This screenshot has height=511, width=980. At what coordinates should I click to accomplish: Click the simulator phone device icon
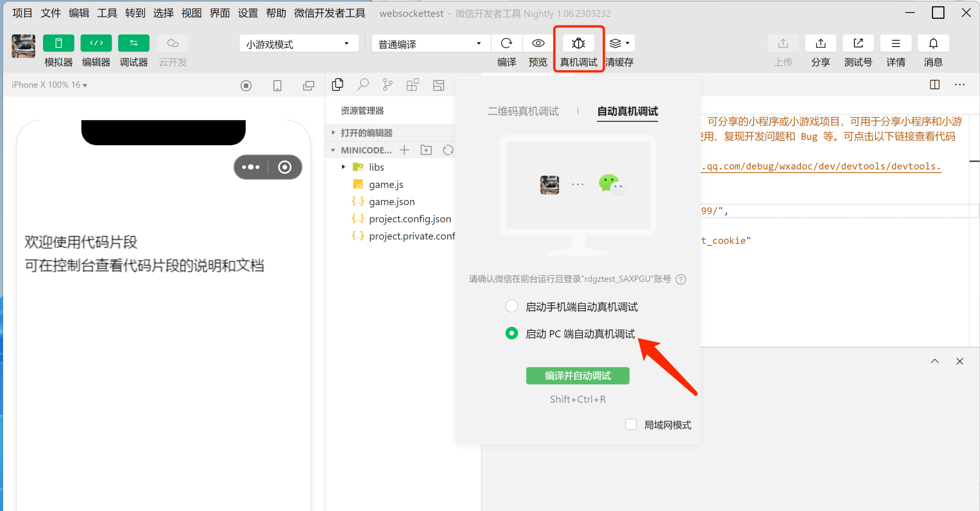point(277,86)
